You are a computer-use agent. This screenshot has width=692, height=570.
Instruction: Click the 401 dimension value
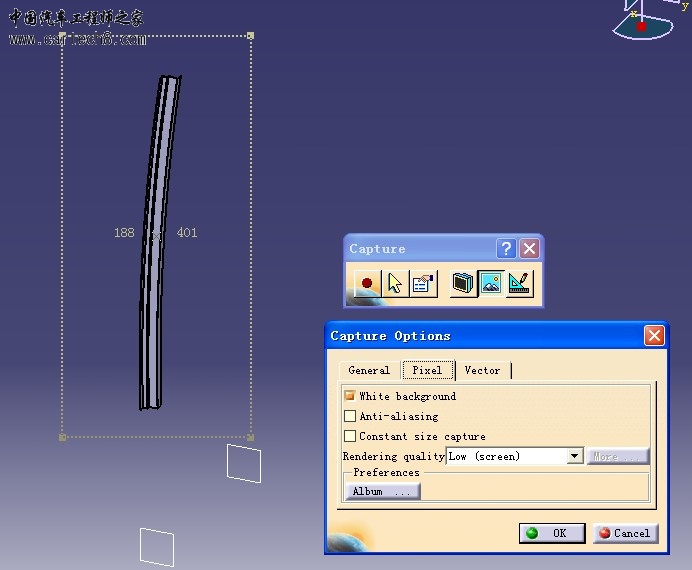point(187,232)
